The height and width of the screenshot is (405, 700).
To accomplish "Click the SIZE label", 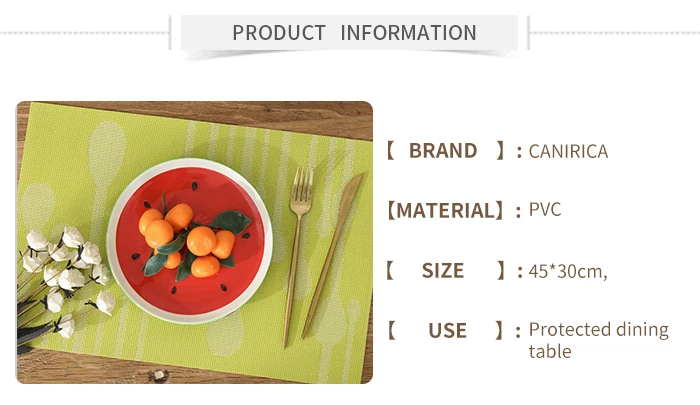I will pyautogui.click(x=443, y=270).
